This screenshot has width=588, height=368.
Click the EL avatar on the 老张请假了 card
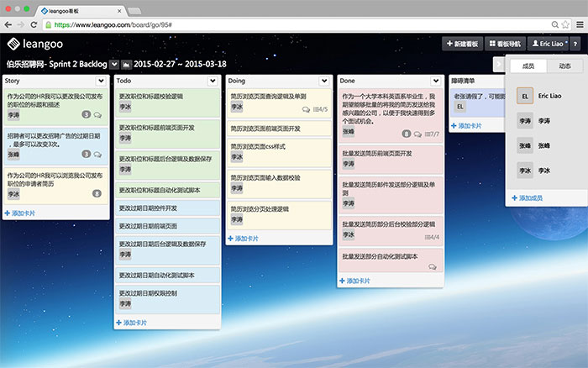click(x=460, y=107)
